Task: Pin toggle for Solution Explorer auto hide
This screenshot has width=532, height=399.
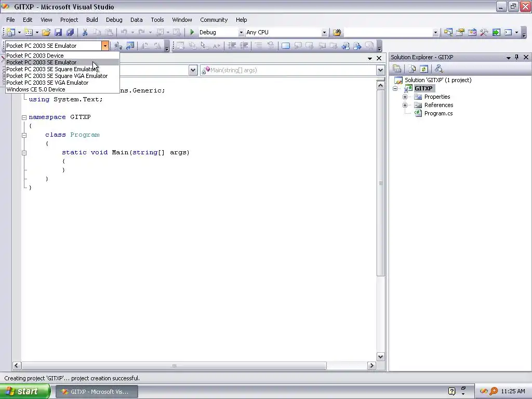Action: pos(517,57)
